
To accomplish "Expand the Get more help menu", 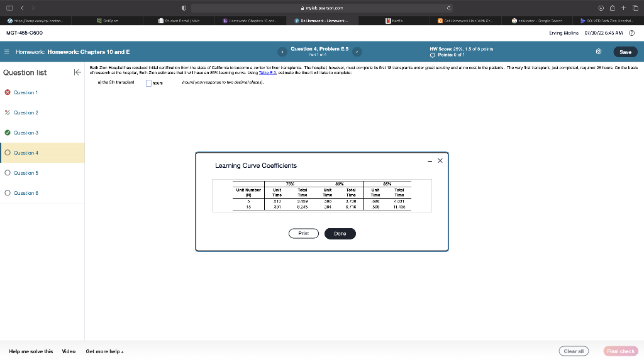I will pos(104,351).
